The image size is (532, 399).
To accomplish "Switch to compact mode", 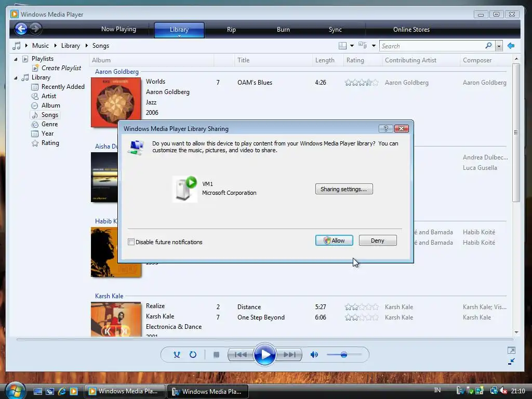I will 511,362.
